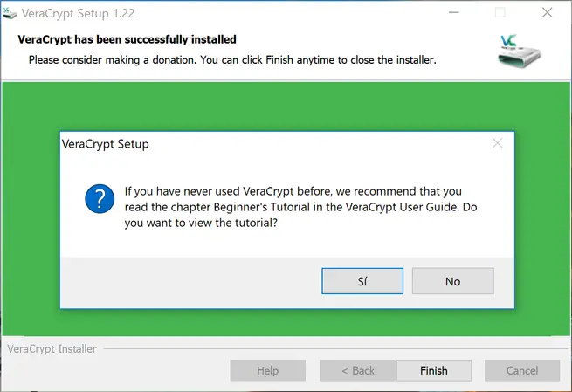Click the Cancel button
Screen dimensions: 572x392
coord(522,370)
